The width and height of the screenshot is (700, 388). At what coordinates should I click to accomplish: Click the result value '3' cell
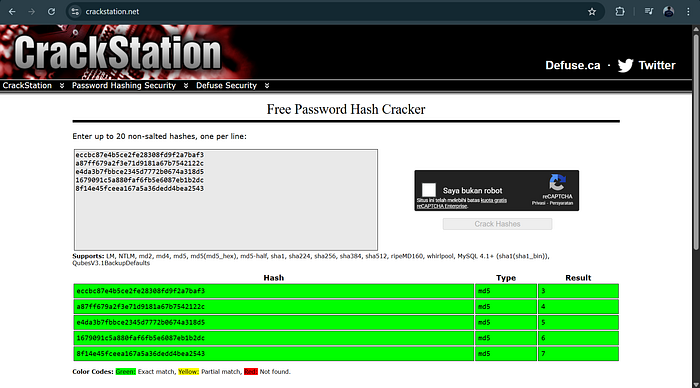point(578,291)
